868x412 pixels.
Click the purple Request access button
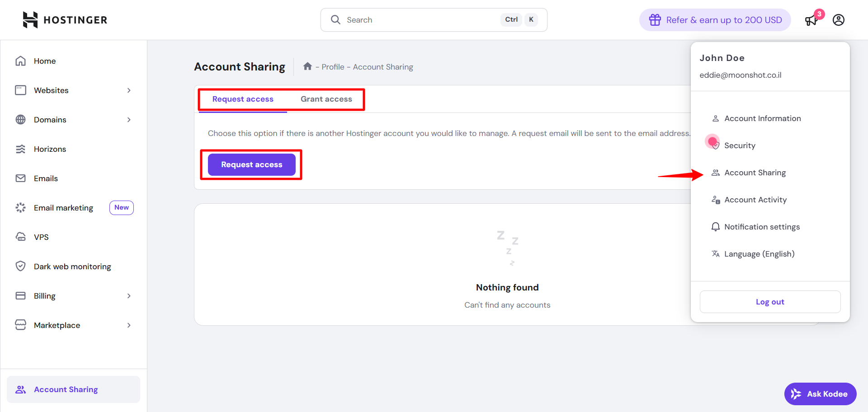251,164
